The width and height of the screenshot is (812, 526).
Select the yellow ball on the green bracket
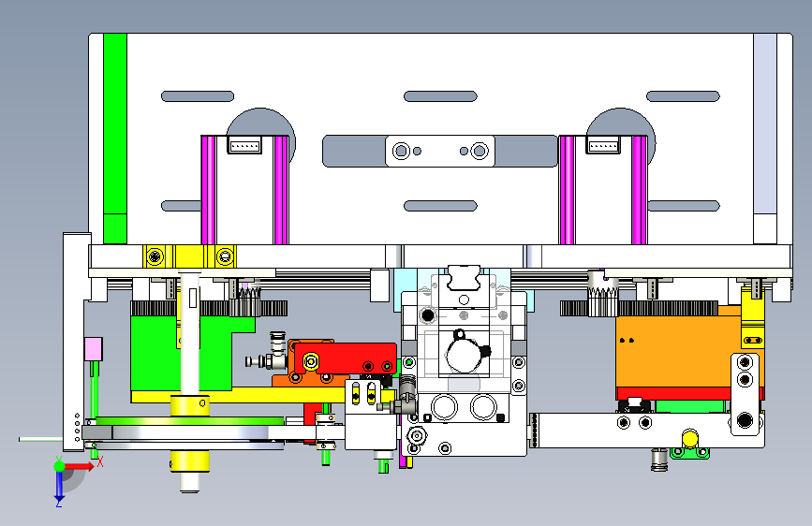(x=690, y=439)
